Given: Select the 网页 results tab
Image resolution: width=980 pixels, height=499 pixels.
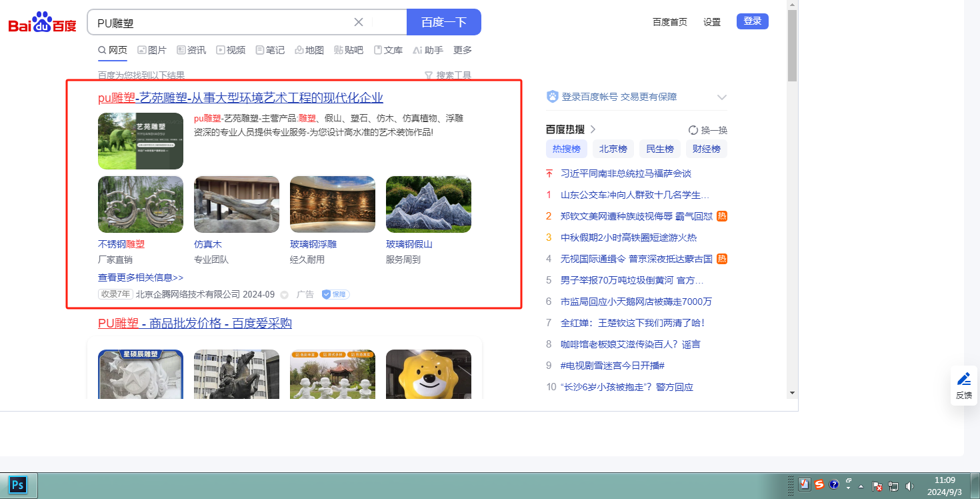Looking at the screenshot, I should pos(113,50).
